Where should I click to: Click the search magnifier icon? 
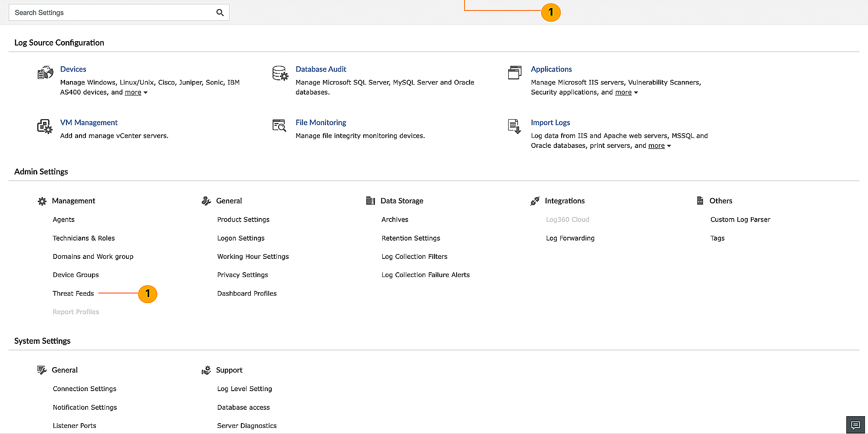click(x=220, y=13)
